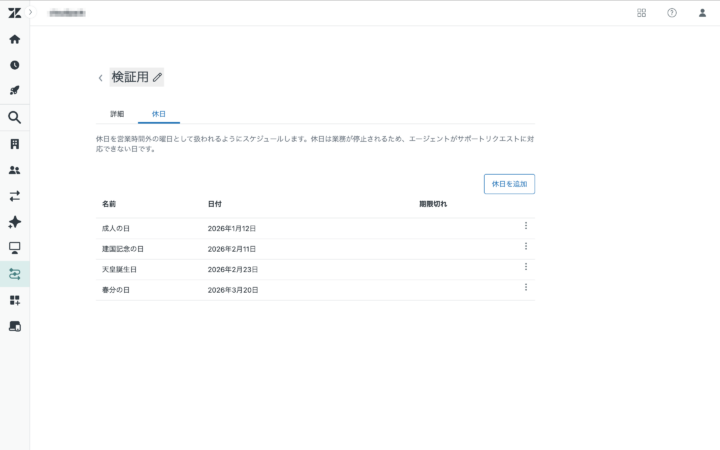Open the clock icon for recent items
720x450 pixels.
tap(14, 65)
